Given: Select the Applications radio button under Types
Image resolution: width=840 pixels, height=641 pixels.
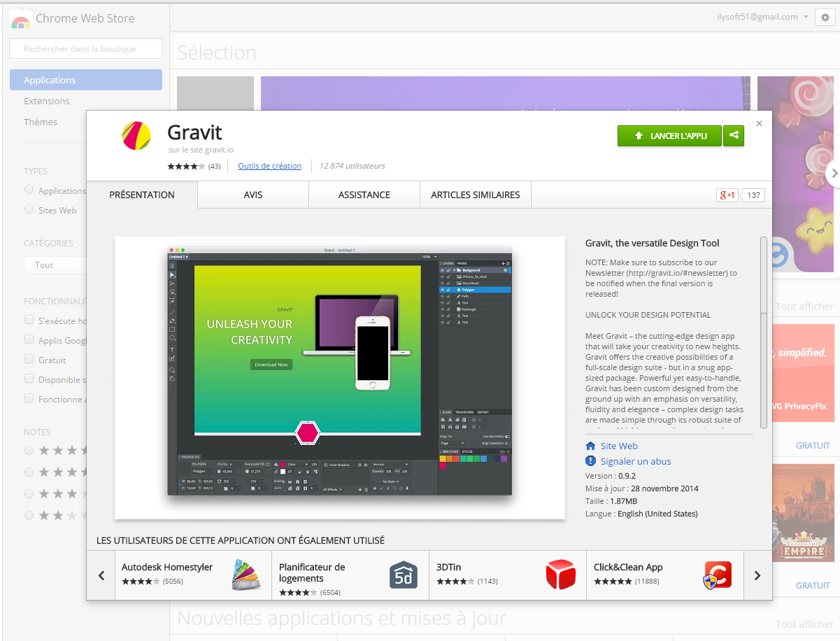Looking at the screenshot, I should point(29,190).
